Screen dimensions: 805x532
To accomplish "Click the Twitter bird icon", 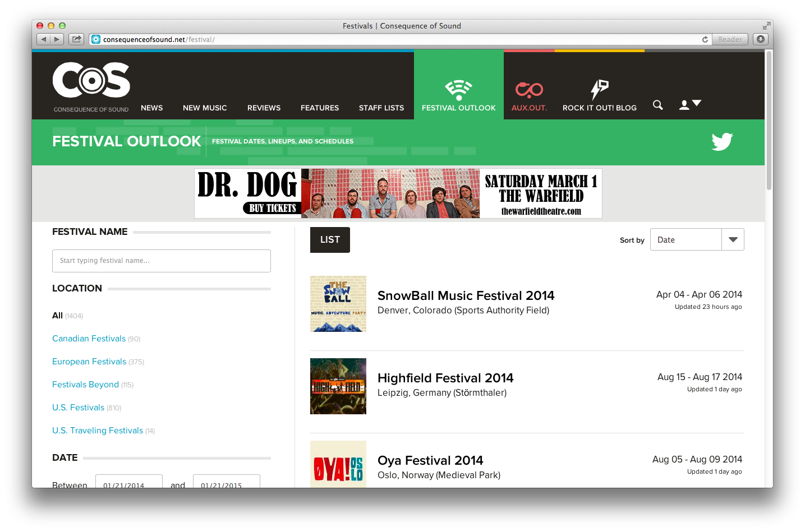I will click(722, 141).
